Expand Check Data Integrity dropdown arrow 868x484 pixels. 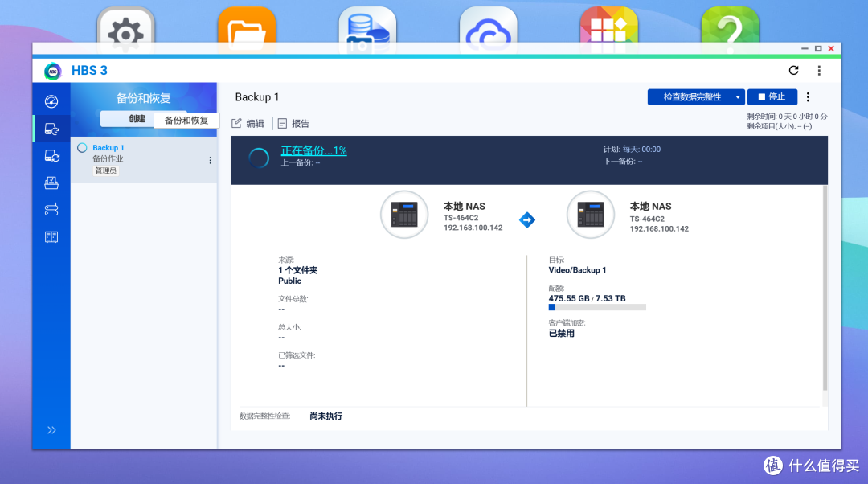point(738,97)
